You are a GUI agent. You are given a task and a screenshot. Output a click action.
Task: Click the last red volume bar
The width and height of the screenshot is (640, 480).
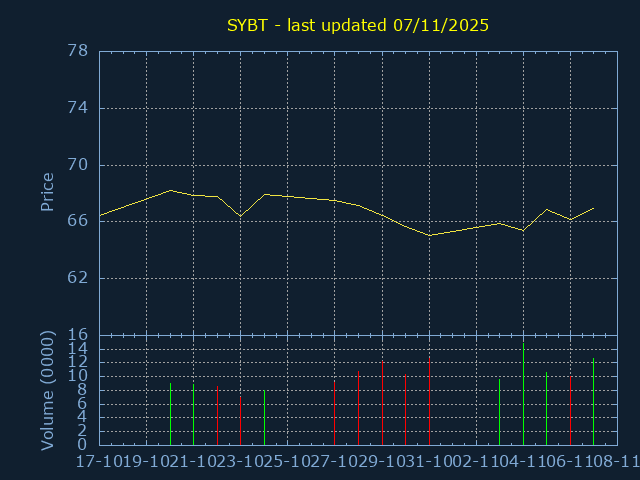coord(570,410)
